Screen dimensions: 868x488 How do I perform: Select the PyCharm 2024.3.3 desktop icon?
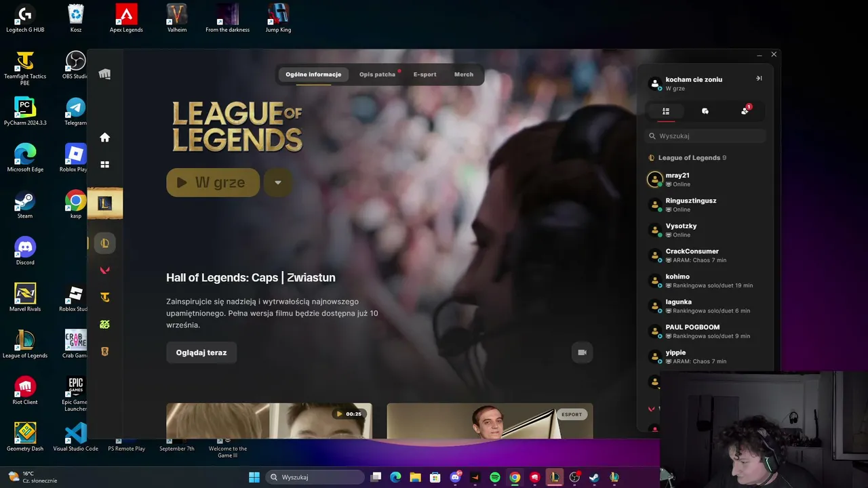pyautogui.click(x=25, y=112)
